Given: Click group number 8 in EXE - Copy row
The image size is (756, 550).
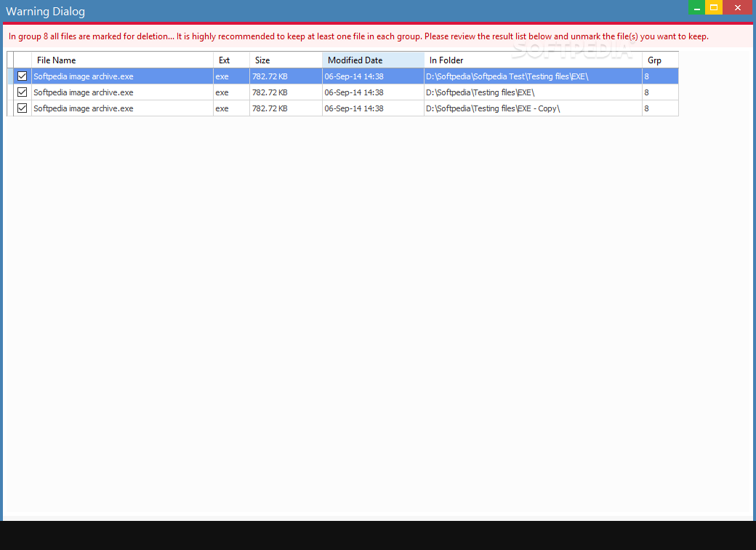Looking at the screenshot, I should tap(646, 108).
